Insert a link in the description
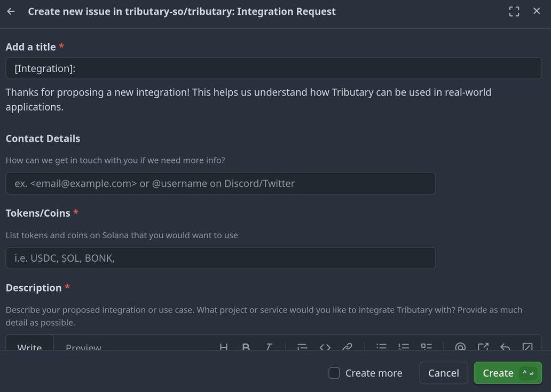This screenshot has width=551, height=392. click(348, 347)
